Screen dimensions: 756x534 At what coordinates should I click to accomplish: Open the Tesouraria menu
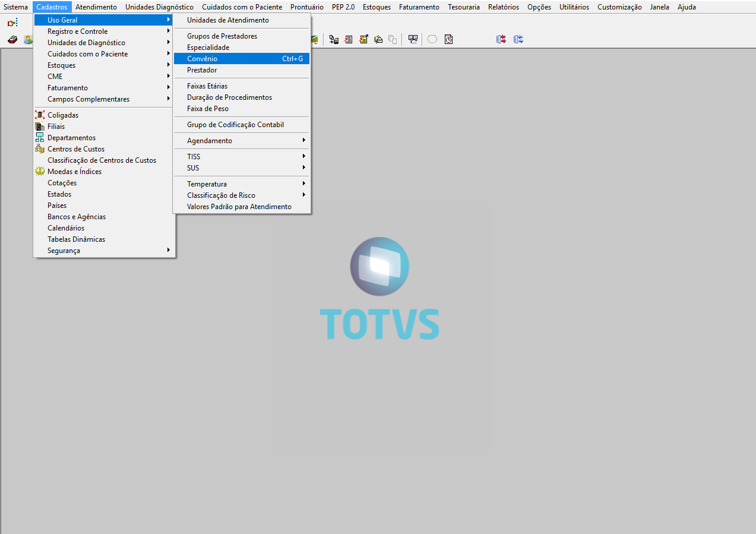[x=464, y=7]
